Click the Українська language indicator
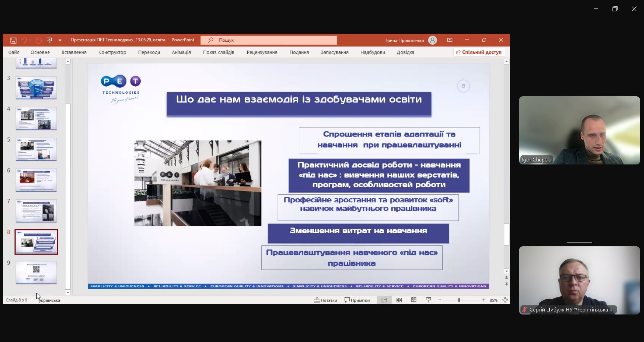The image size is (644, 342). tap(50, 300)
